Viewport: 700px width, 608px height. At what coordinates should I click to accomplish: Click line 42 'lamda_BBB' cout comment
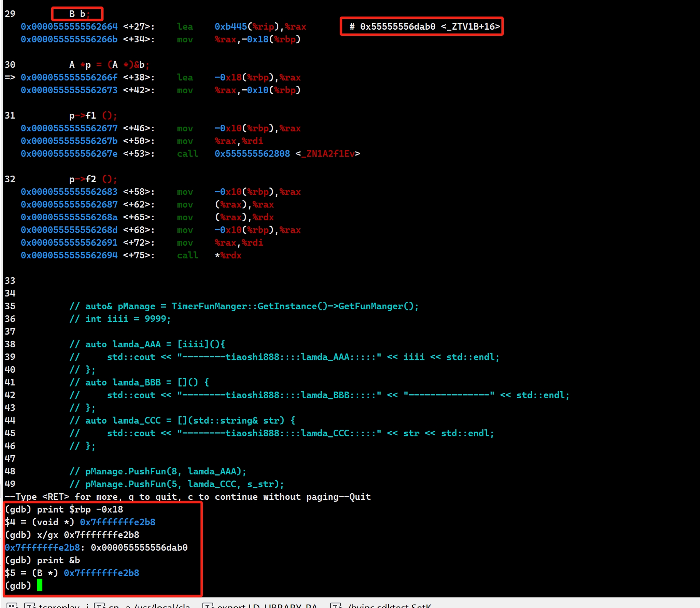pyautogui.click(x=319, y=395)
